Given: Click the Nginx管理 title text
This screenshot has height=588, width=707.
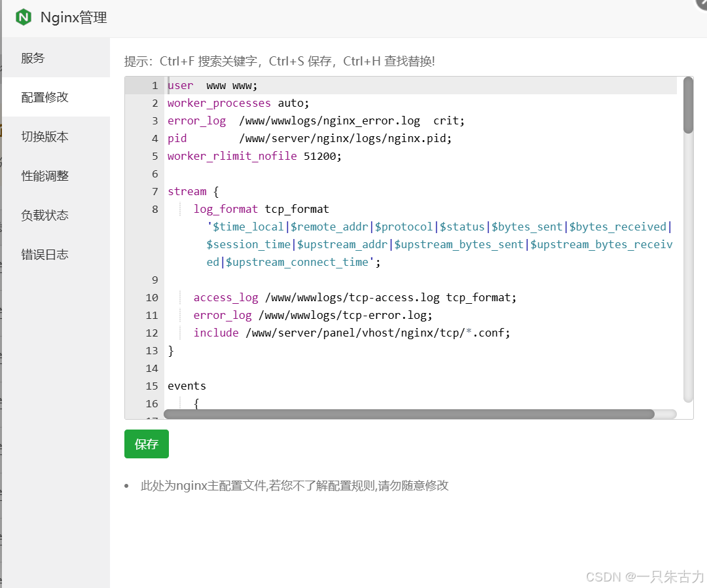Looking at the screenshot, I should [74, 18].
